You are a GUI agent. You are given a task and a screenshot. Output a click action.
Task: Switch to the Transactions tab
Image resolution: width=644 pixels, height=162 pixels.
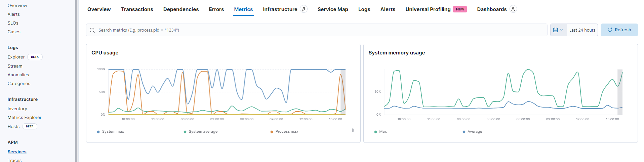tap(137, 9)
